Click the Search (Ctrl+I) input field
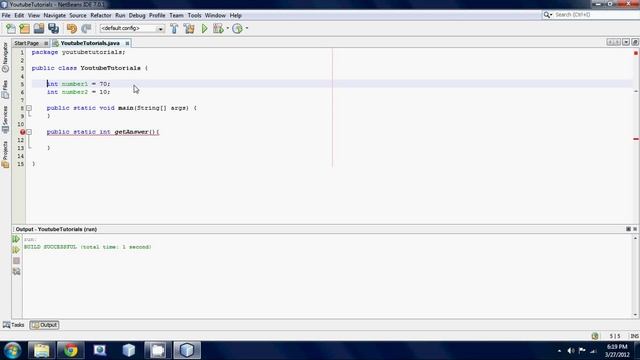Image resolution: width=640 pixels, height=360 pixels. tap(596, 15)
